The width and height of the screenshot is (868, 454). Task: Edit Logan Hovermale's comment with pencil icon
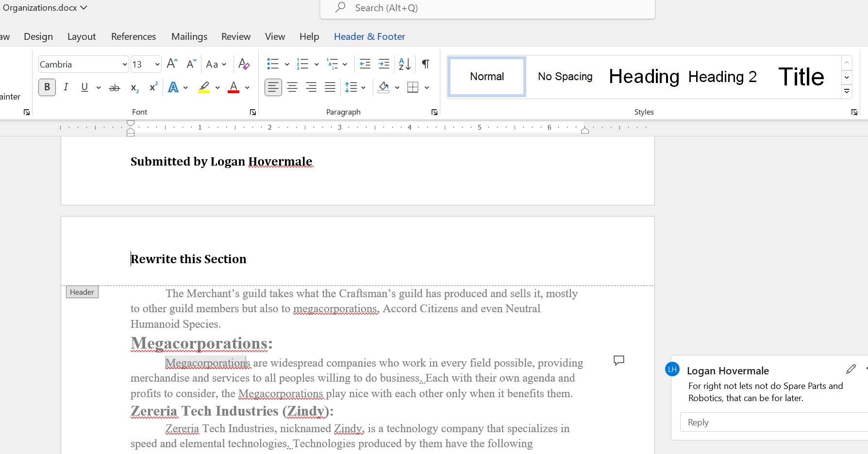851,370
